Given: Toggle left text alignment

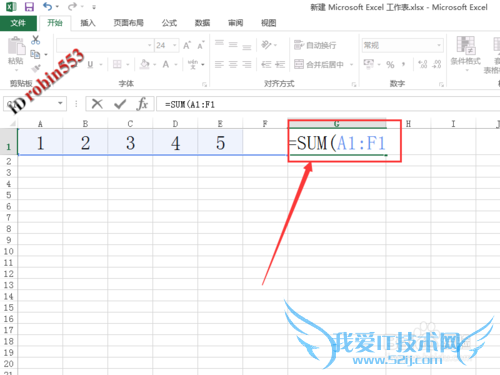Looking at the screenshot, I should [x=219, y=64].
